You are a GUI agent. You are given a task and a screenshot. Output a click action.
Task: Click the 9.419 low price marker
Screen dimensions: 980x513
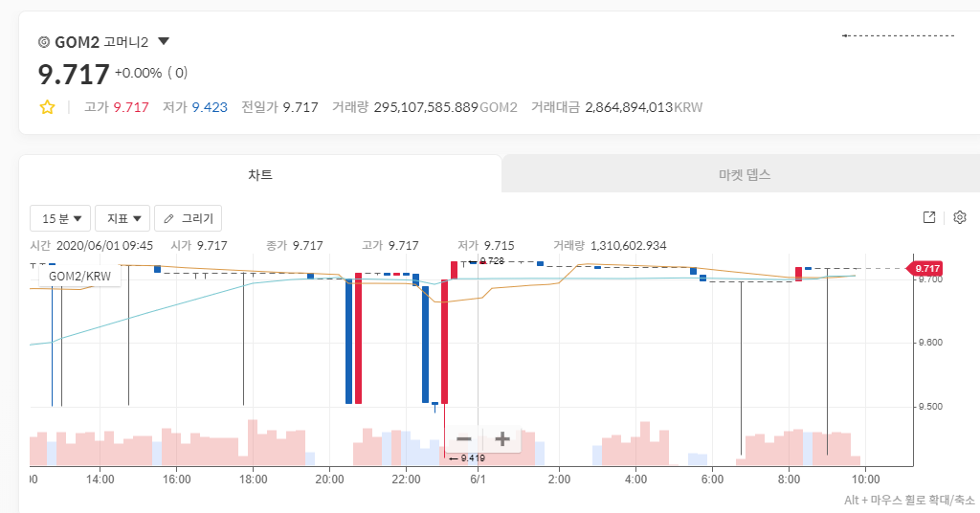[467, 458]
